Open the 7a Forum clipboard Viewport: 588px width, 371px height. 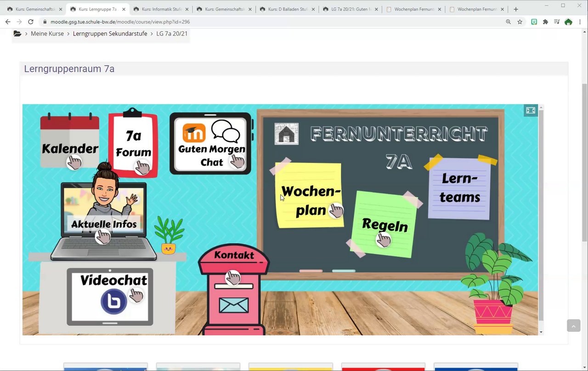tap(133, 143)
